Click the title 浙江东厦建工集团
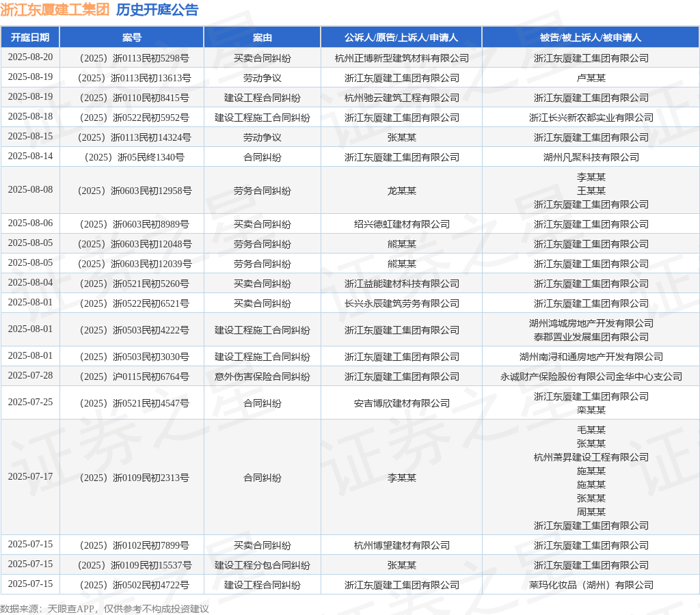 55,10
